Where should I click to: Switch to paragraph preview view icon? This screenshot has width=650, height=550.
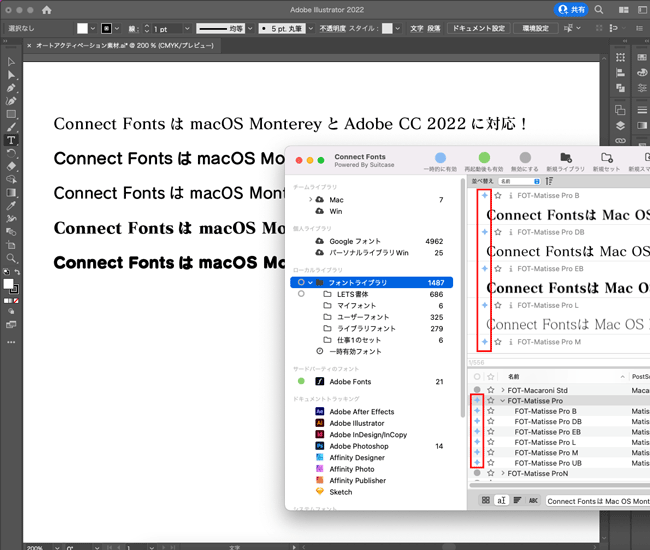[517, 500]
